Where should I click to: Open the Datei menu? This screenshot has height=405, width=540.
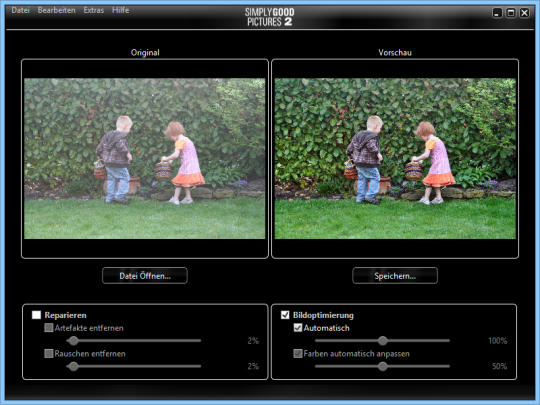tap(20, 10)
